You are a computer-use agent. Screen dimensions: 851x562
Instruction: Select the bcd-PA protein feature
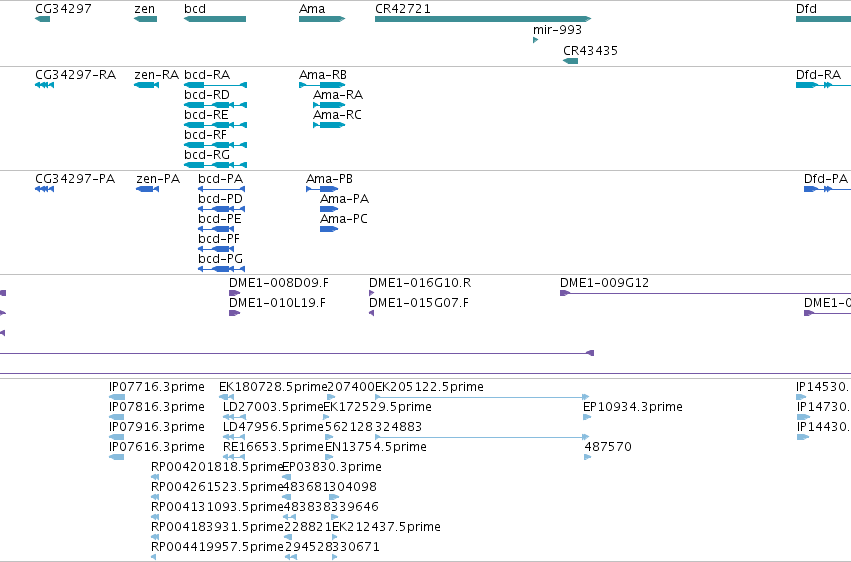click(221, 189)
